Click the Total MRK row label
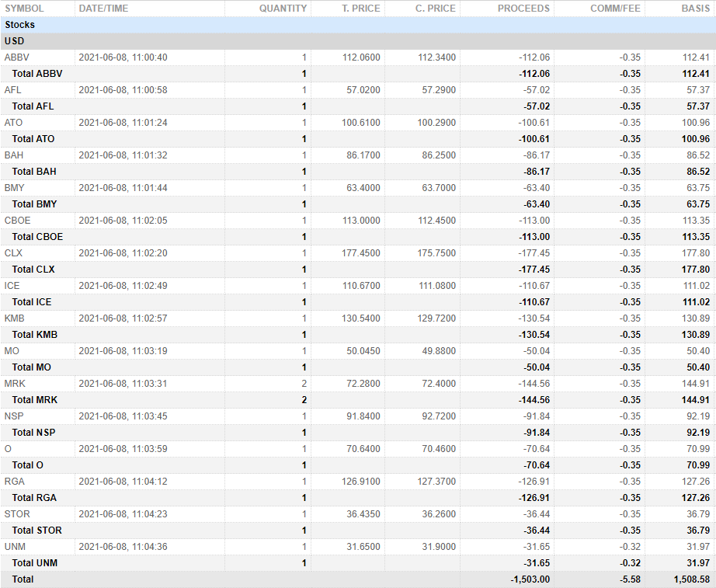The height and width of the screenshot is (588, 716). click(x=35, y=400)
